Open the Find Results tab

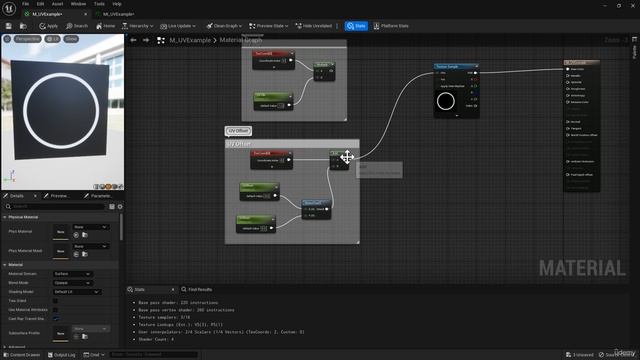pos(197,289)
